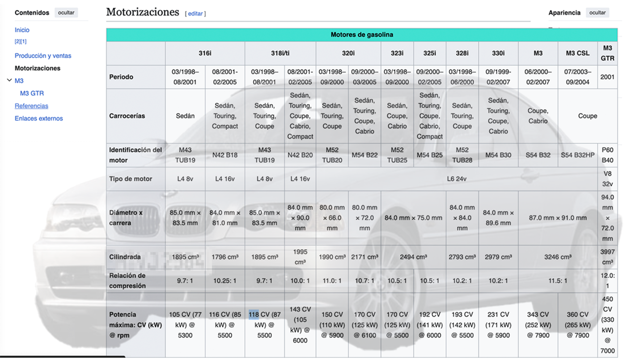Click the L6 24v engine type cell
The image size is (644, 362).
(457, 179)
